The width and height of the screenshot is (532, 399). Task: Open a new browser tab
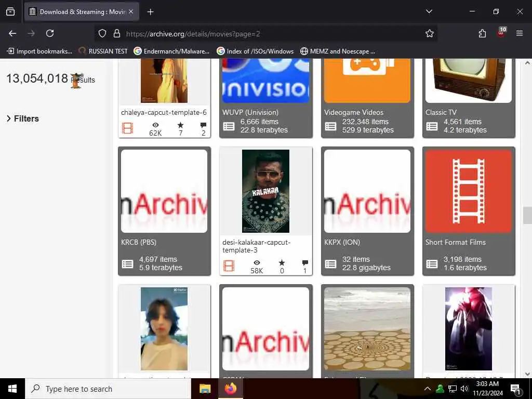[150, 12]
